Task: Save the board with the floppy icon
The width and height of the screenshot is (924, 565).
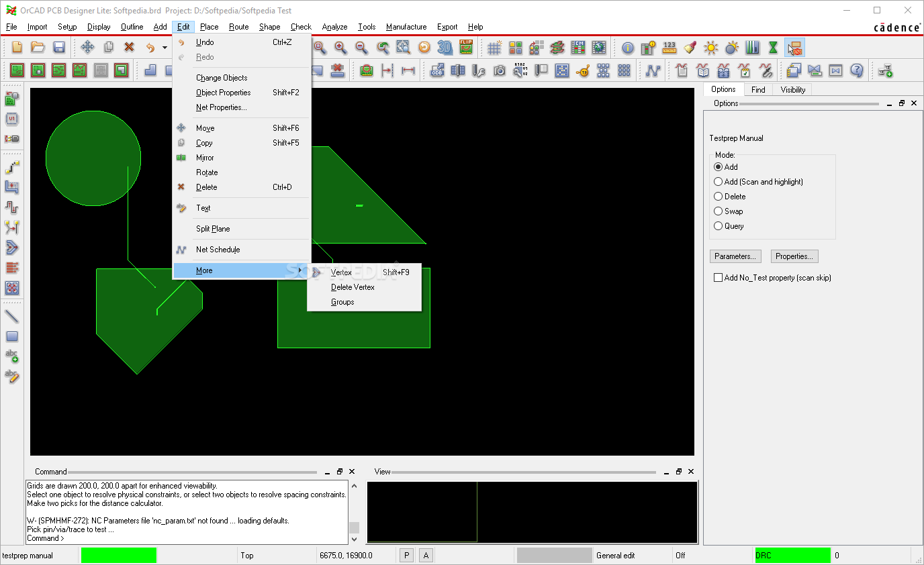Action: coord(59,47)
